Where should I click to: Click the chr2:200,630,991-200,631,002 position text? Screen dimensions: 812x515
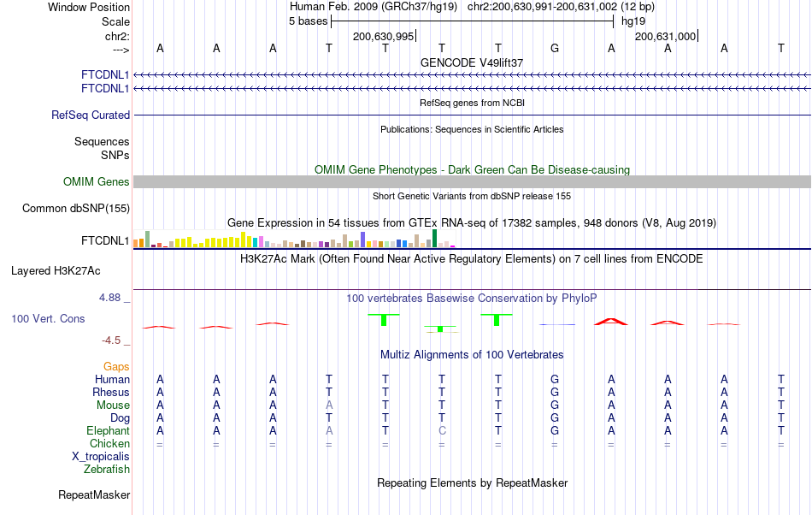click(542, 7)
